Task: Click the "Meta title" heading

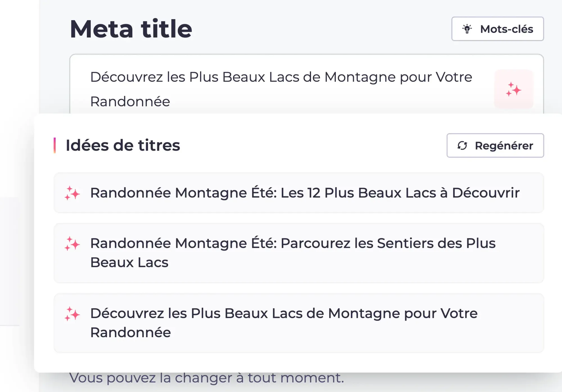Action: click(x=131, y=29)
